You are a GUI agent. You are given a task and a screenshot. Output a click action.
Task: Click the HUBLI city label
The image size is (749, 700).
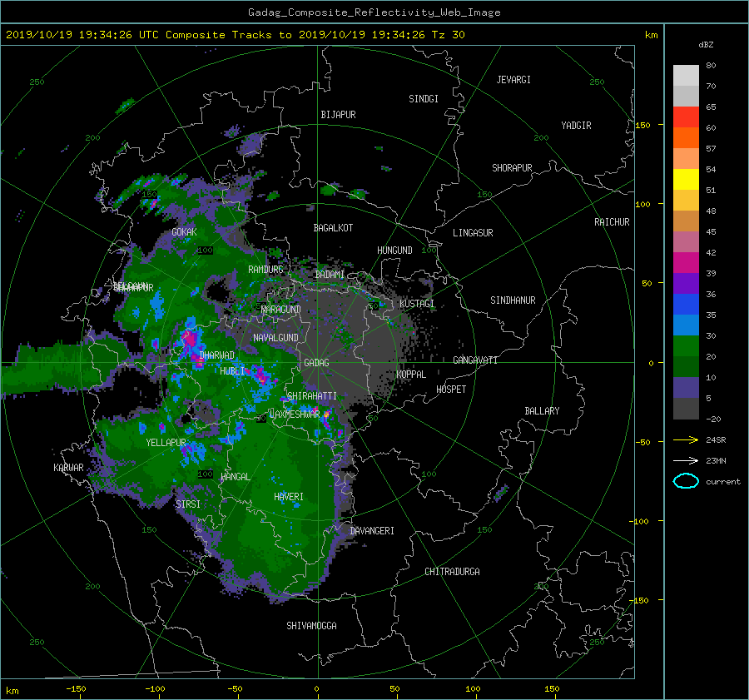(232, 370)
